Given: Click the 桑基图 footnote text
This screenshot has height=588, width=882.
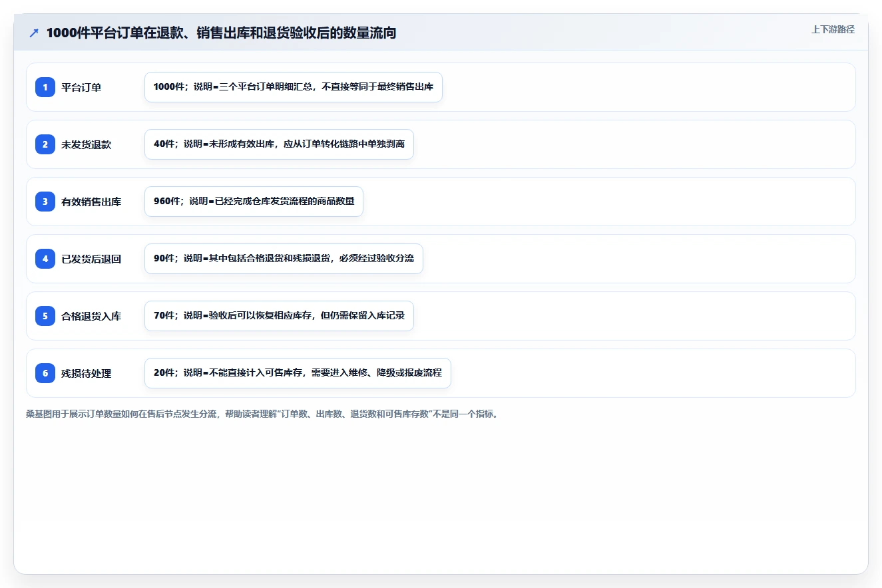Looking at the screenshot, I should click(x=262, y=414).
